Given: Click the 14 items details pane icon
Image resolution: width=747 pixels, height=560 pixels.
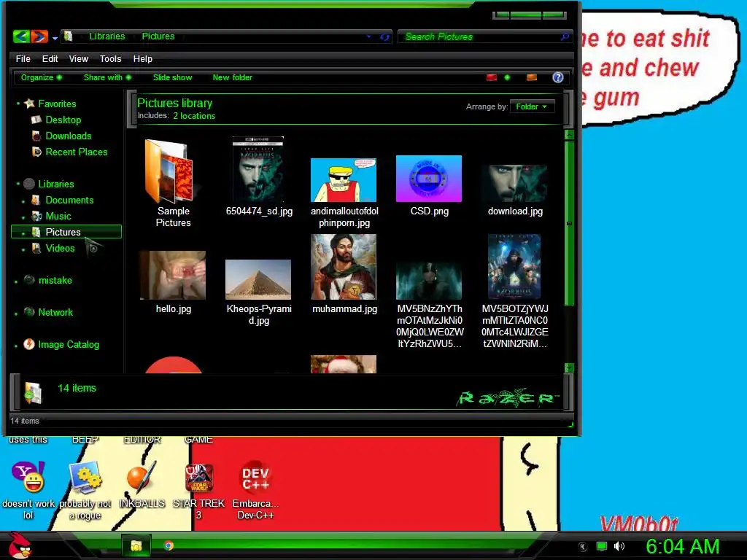Looking at the screenshot, I should [x=34, y=393].
